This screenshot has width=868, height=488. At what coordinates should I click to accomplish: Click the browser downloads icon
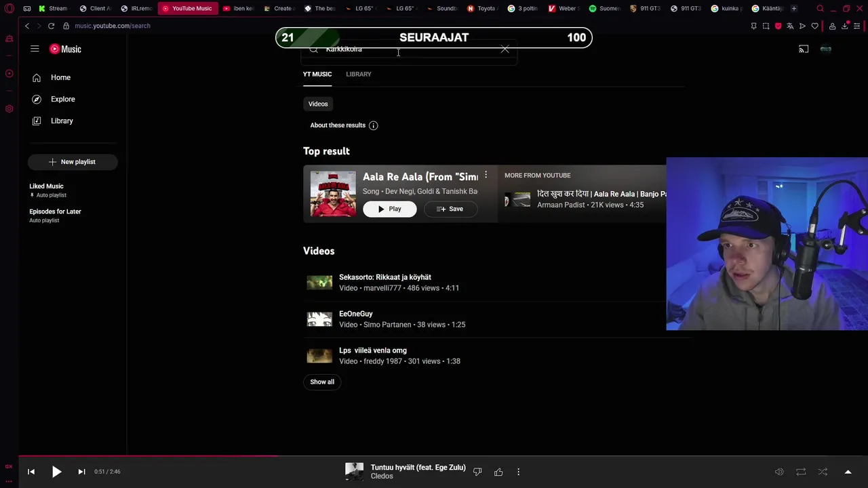[845, 26]
